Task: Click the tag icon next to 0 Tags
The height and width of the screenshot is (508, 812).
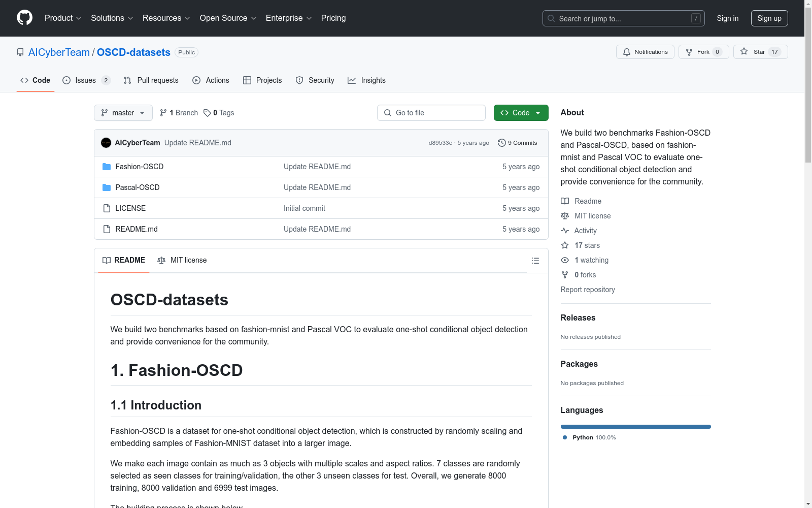Action: coord(207,113)
